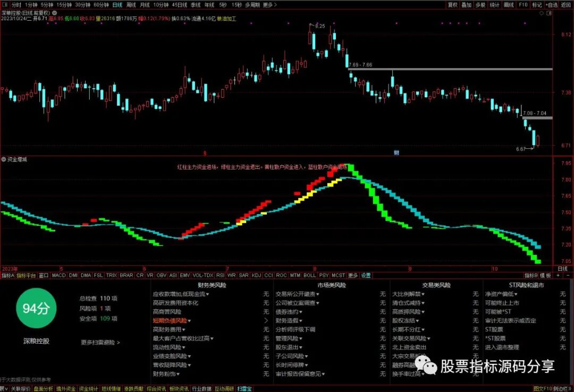Open 多周期 multi-period view
Image resolution: width=574 pixels, height=392 pixels.
252,5
